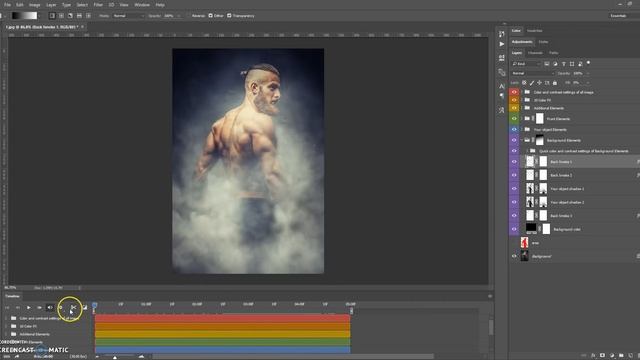The width and height of the screenshot is (640, 360).
Task: Click the filter for type layers icon
Action: 564,64
